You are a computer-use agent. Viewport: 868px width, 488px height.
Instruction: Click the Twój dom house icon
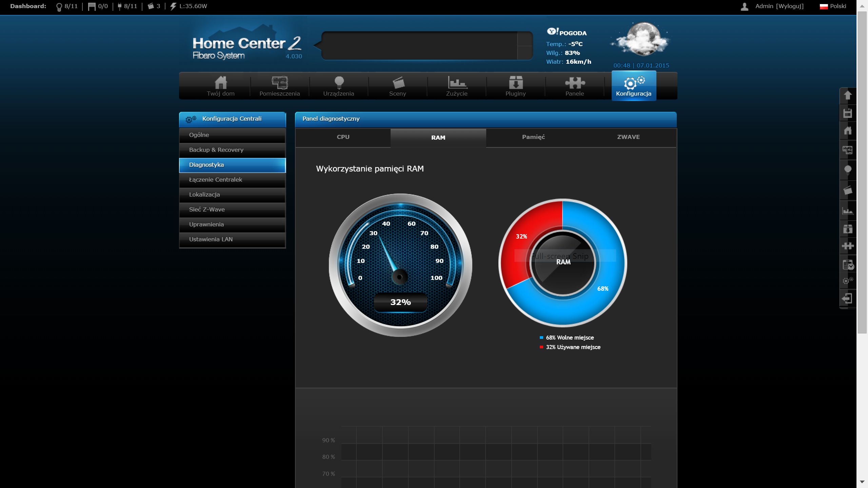pyautogui.click(x=221, y=82)
